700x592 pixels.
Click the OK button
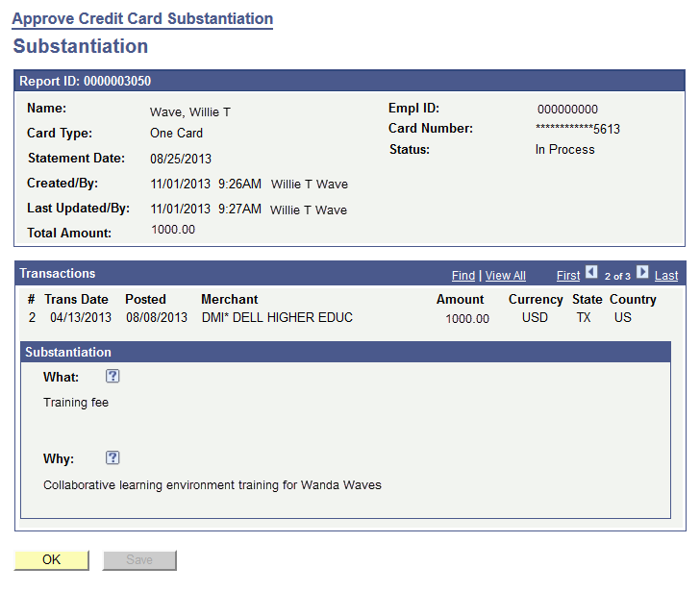pos(51,560)
